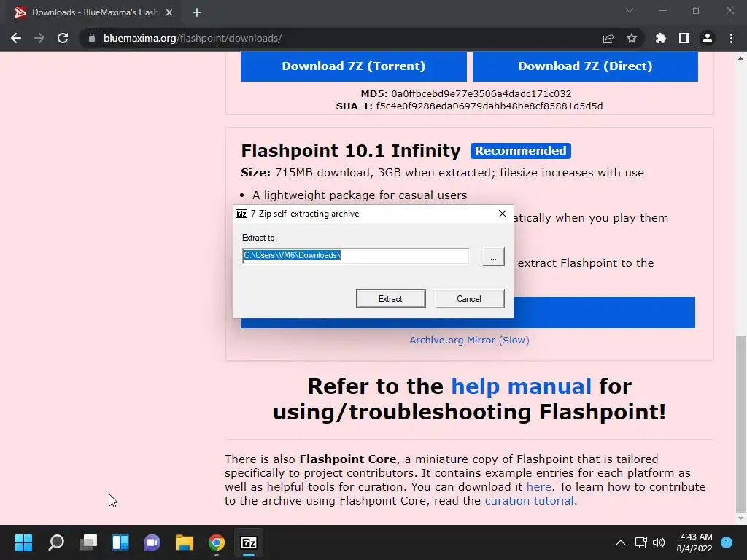Screen dimensions: 747x560
Task: Click the Extract to path field
Action: click(355, 255)
